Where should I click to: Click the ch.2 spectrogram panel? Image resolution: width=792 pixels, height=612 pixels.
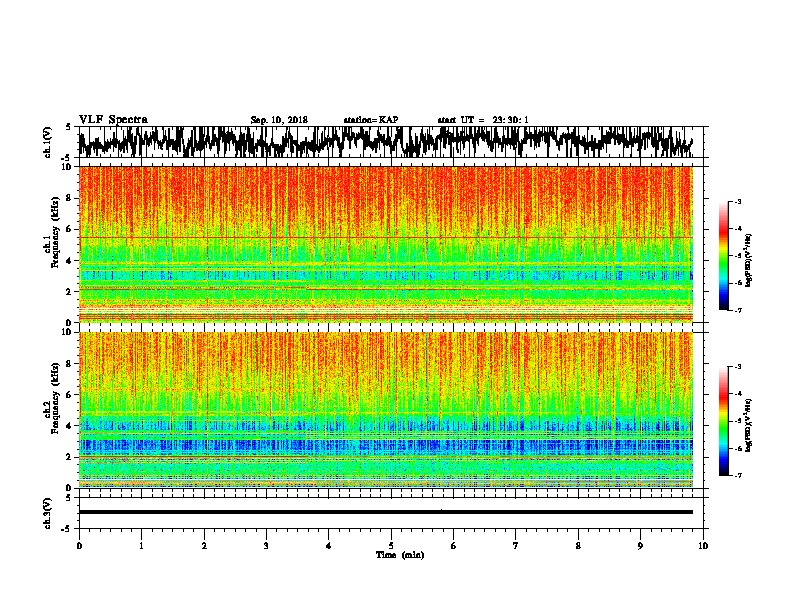click(386, 410)
